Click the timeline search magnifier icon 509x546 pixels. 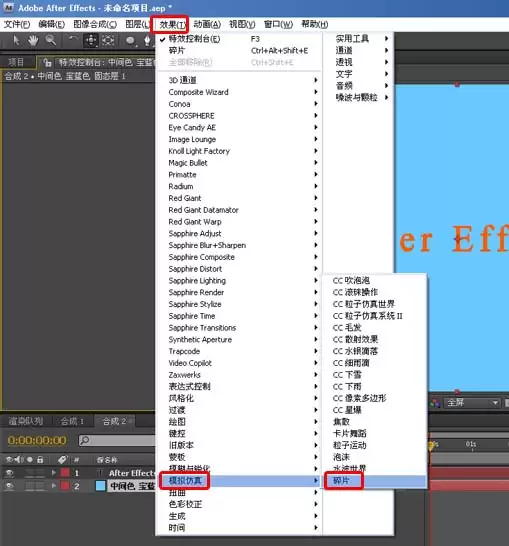(85, 440)
